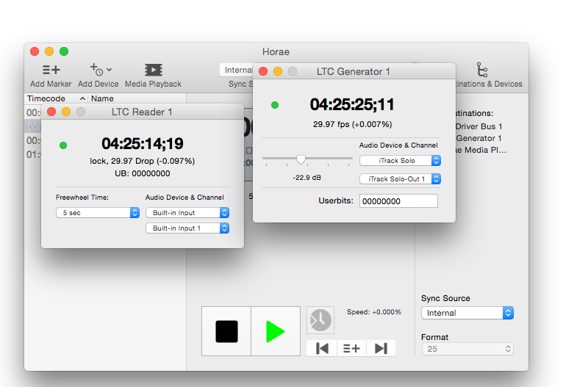The image size is (588, 387).
Task: Toggle LTC Generator green status indicator
Action: pos(275,105)
